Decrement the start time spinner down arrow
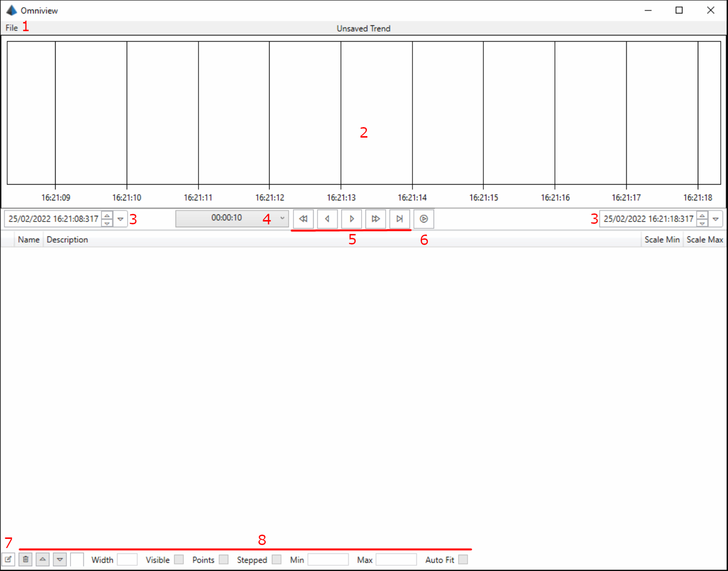 click(x=107, y=223)
